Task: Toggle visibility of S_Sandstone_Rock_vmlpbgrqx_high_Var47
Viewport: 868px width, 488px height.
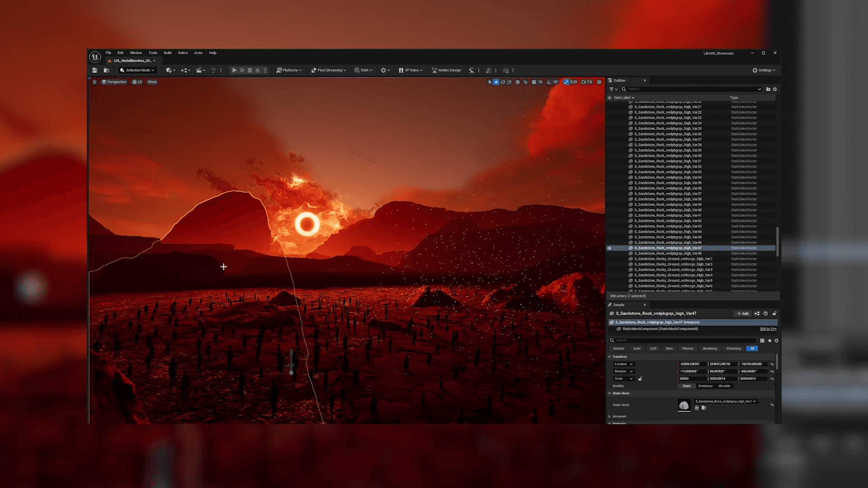Action: pos(609,248)
